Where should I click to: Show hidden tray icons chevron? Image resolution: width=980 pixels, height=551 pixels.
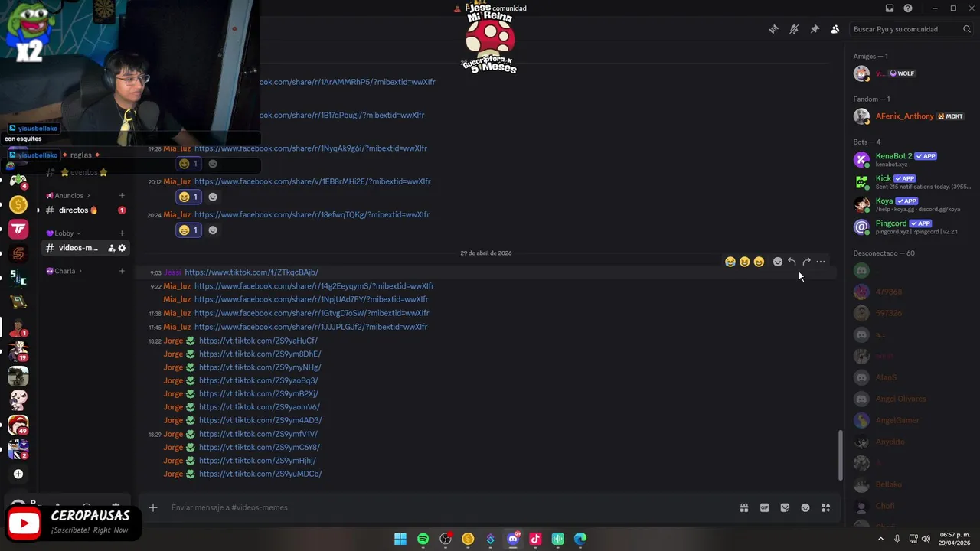[880, 539]
